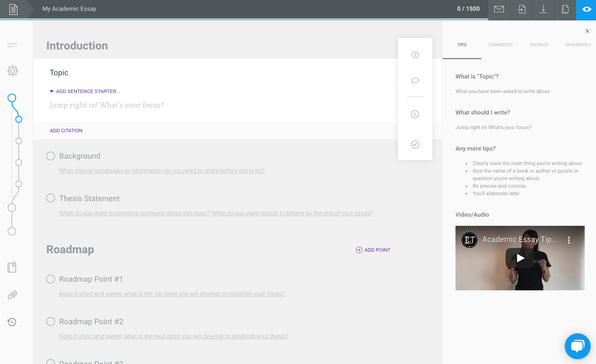Switch to the Comments tab
Screen dimensions: 596x364
[501, 45]
